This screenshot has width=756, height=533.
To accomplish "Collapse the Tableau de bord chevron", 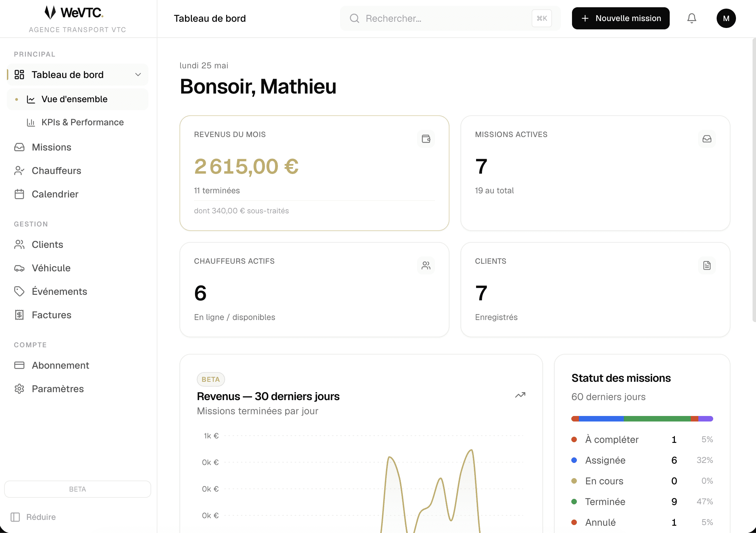I will click(138, 75).
